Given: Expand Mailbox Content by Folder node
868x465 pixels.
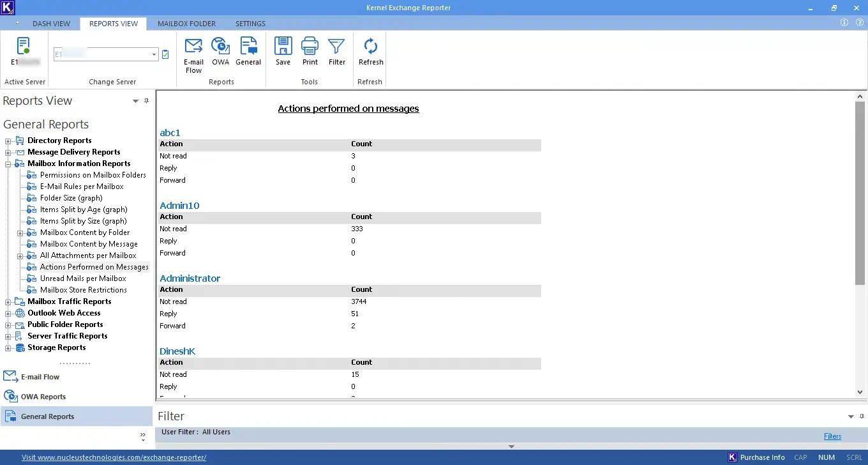Looking at the screenshot, I should pos(20,233).
